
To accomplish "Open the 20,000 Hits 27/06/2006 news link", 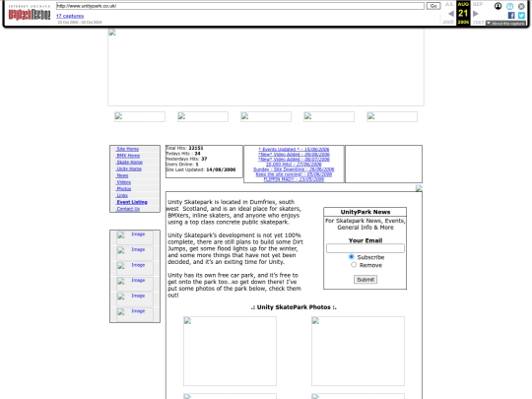I will coord(294,165).
